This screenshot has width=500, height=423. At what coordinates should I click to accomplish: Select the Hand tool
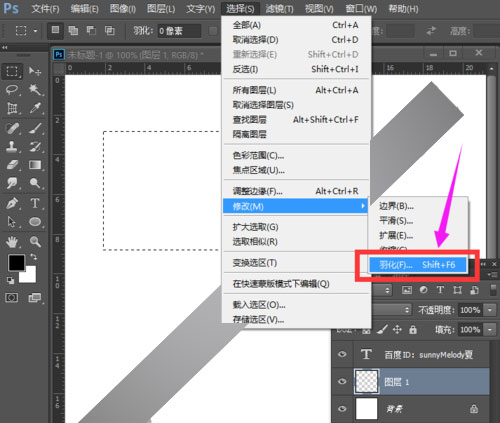(x=12, y=242)
